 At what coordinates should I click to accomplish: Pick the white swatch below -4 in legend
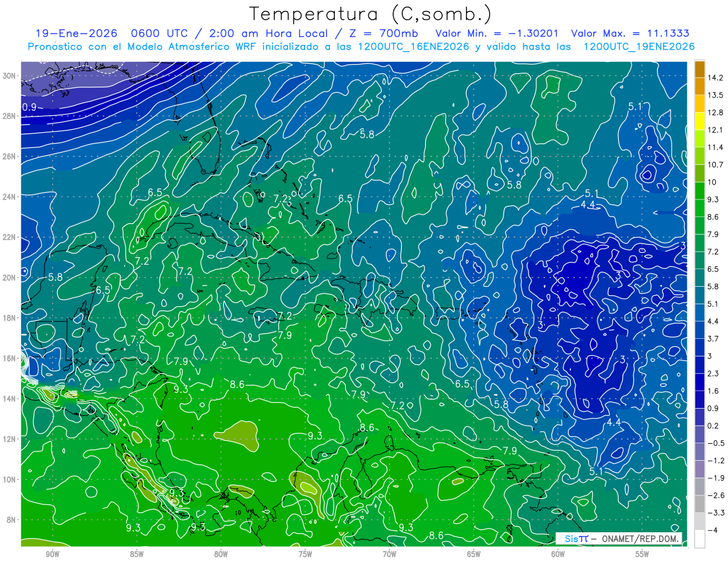click(x=699, y=539)
